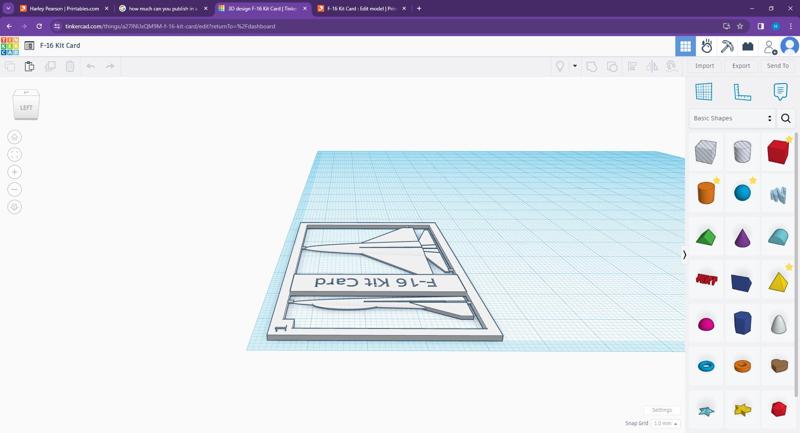
Task: Select the green Roof shape
Action: pos(706,238)
